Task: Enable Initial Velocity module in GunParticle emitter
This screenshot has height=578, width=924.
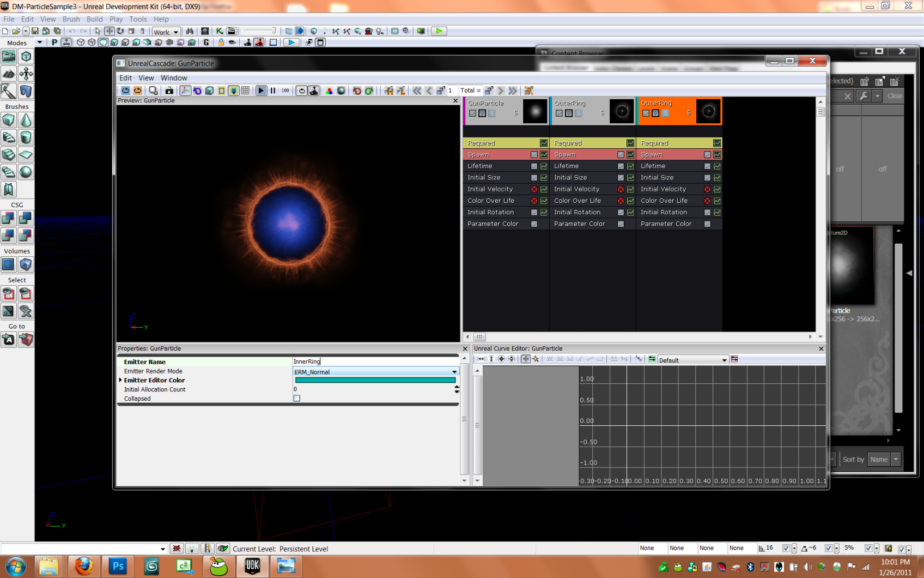Action: [x=534, y=189]
